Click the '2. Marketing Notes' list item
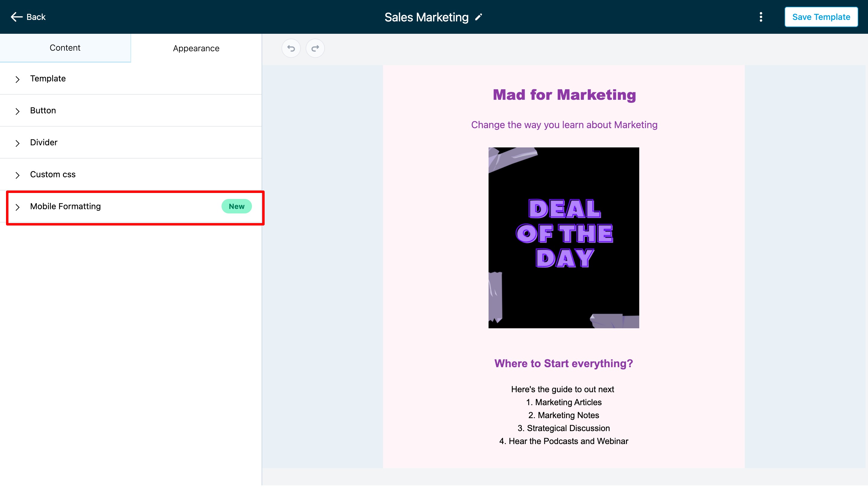 (564, 415)
